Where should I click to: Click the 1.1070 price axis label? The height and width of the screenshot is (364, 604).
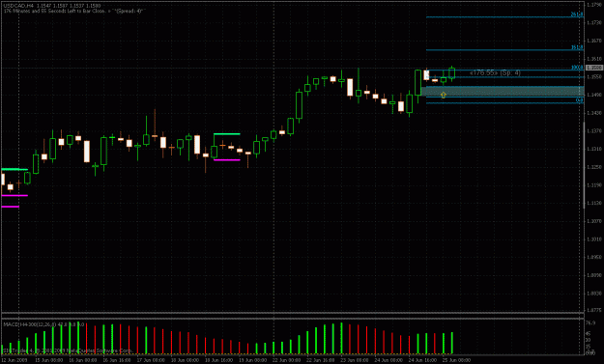pyautogui.click(x=594, y=221)
